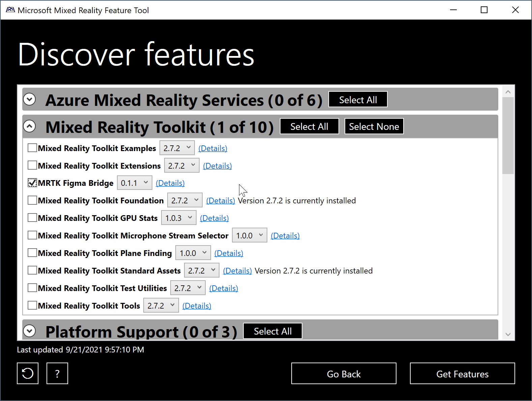Open version dropdown for Toolkit Extensions
This screenshot has width=532, height=401.
[182, 166]
